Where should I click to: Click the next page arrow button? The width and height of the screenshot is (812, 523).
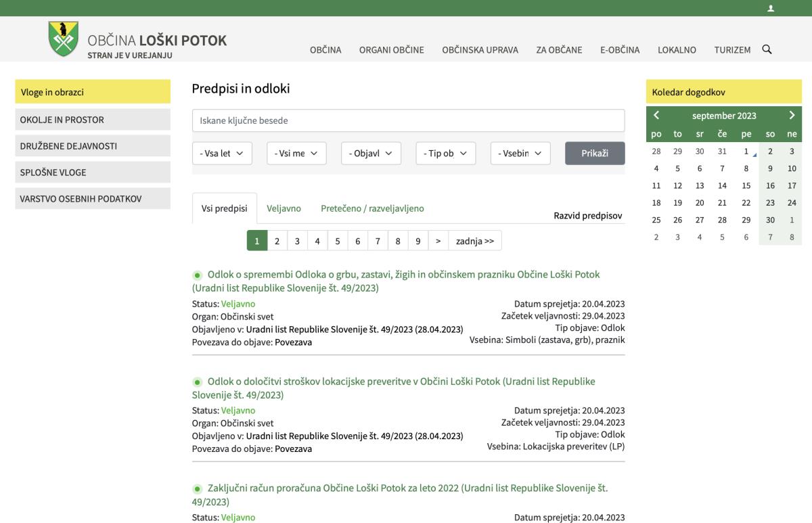pyautogui.click(x=438, y=240)
